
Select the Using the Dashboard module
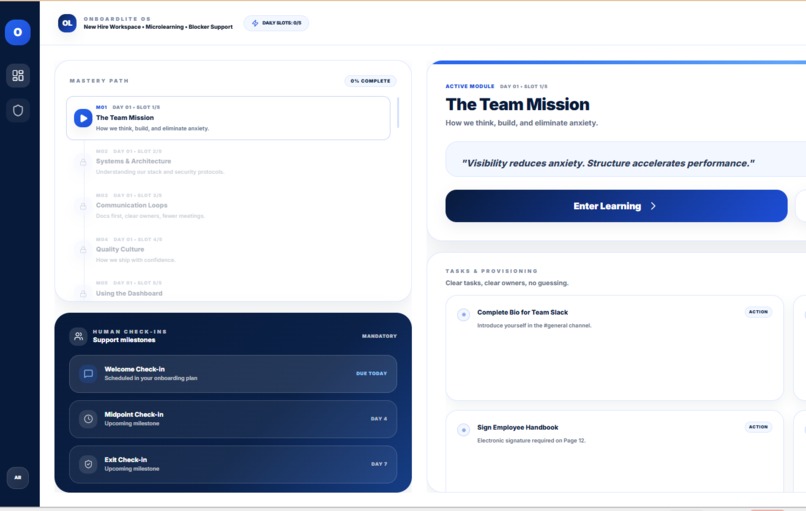(228, 290)
